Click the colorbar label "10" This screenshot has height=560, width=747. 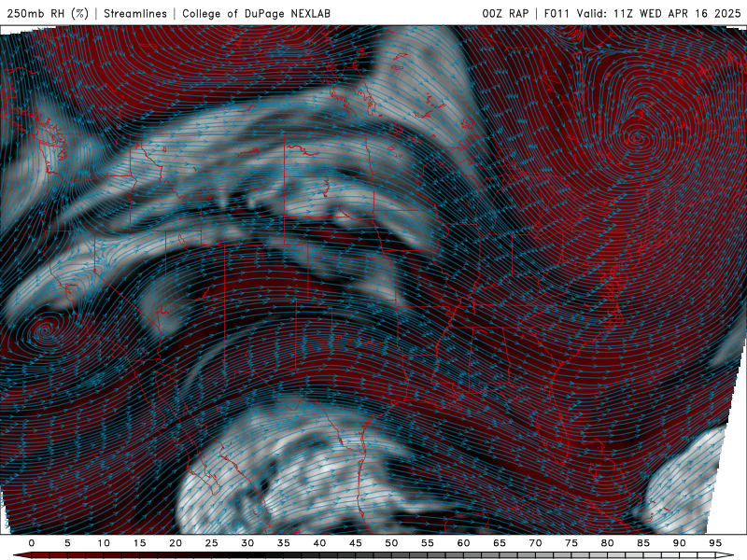(104, 543)
